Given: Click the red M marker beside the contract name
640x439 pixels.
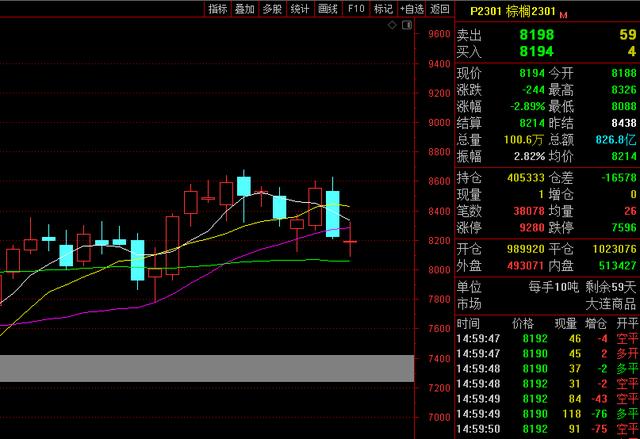Looking at the screenshot, I should (563, 15).
